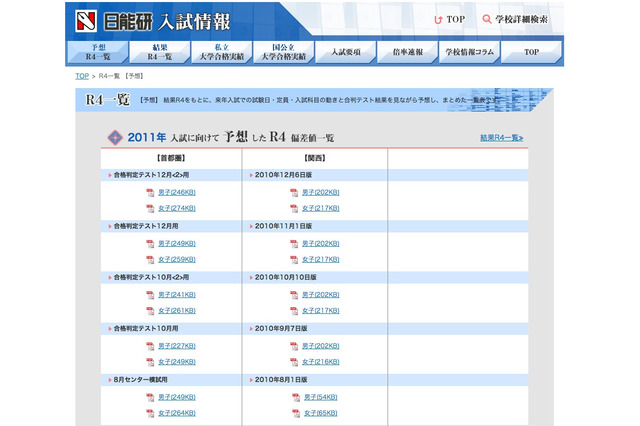Viewport: 640px width, 426px height.
Task: Open the 男子(227KB) PDF link
Action: [x=177, y=346]
